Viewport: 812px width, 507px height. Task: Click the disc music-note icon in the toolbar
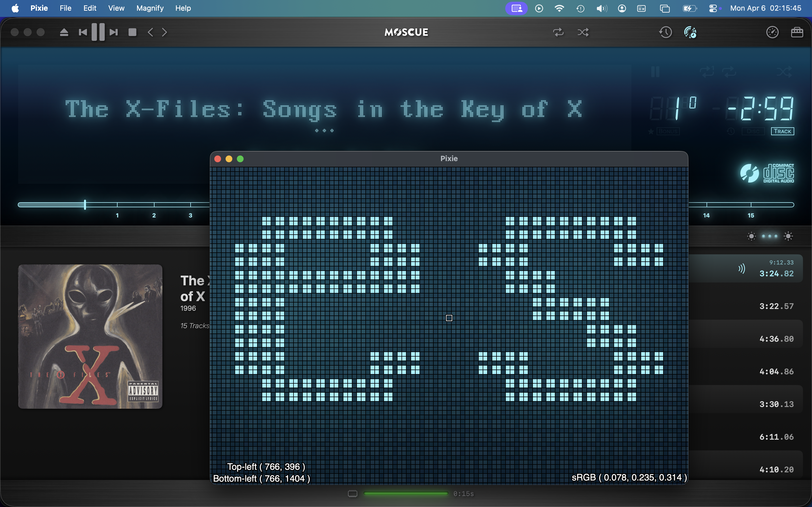(690, 32)
